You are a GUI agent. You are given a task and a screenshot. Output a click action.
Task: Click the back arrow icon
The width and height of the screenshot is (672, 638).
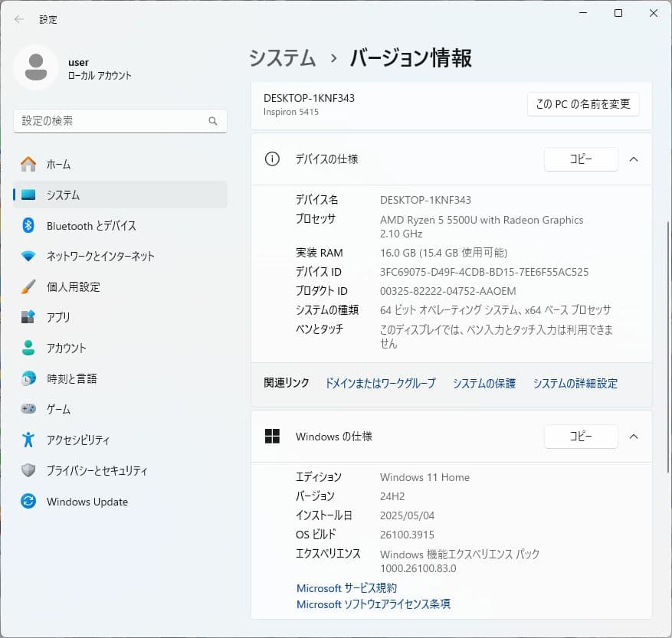pos(19,19)
